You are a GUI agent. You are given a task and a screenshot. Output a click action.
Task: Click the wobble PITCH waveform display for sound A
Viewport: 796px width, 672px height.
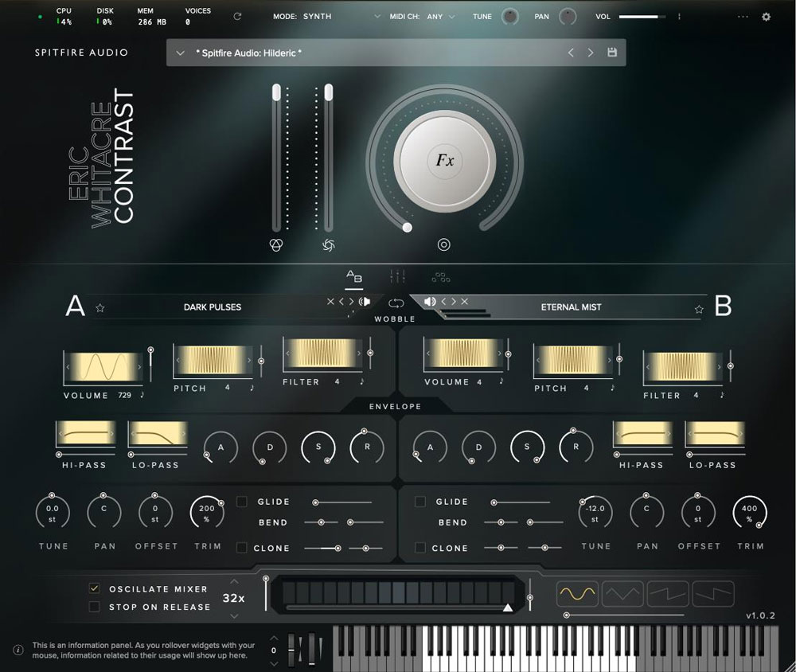click(213, 360)
